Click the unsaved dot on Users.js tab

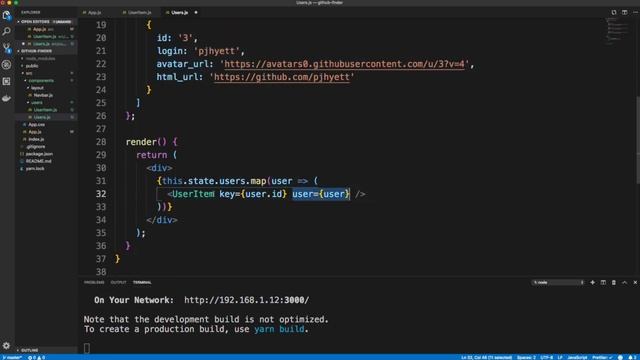[196, 13]
